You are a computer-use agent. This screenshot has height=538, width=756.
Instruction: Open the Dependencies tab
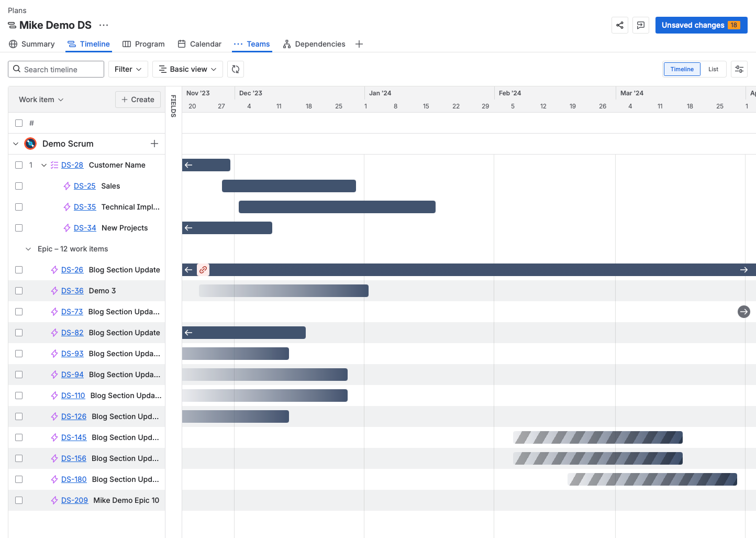tap(314, 44)
